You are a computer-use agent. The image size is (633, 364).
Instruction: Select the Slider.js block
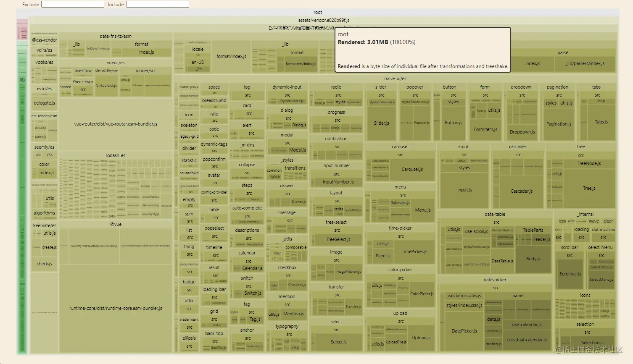pyautogui.click(x=382, y=123)
